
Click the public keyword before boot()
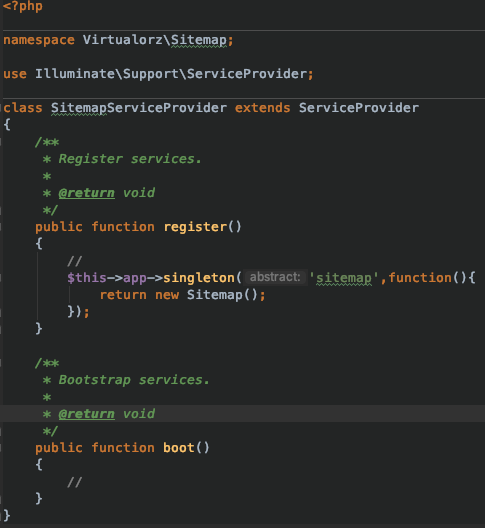pyautogui.click(x=59, y=448)
